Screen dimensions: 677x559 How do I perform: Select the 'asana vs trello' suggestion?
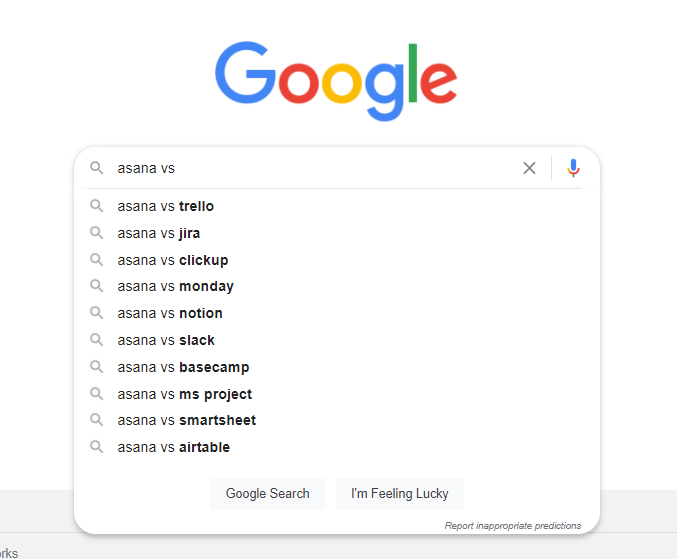tap(166, 206)
